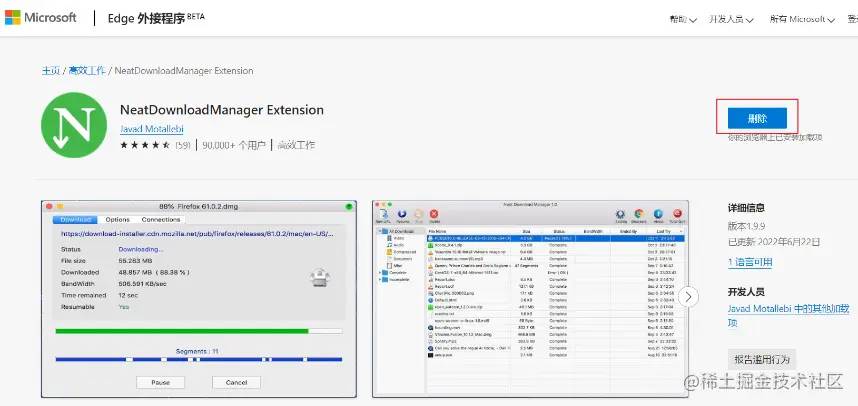Expand the 帮助 menu

683,19
